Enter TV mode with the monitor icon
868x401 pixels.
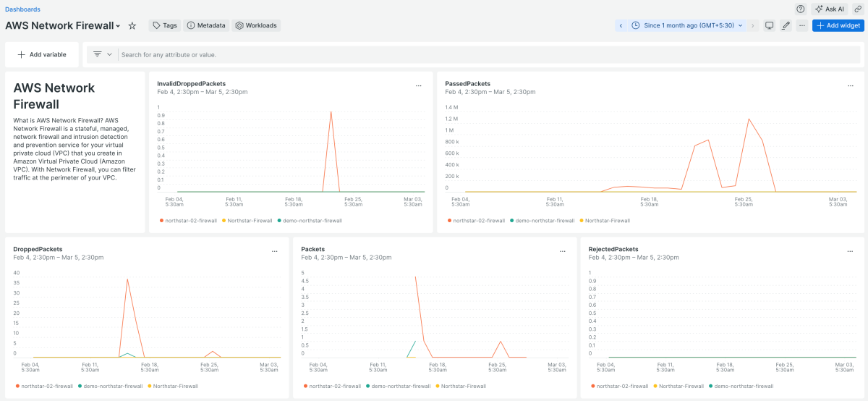coord(770,25)
